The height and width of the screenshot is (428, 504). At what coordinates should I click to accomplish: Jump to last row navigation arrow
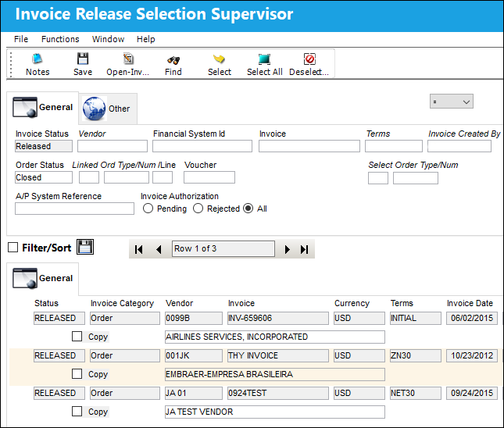point(305,249)
